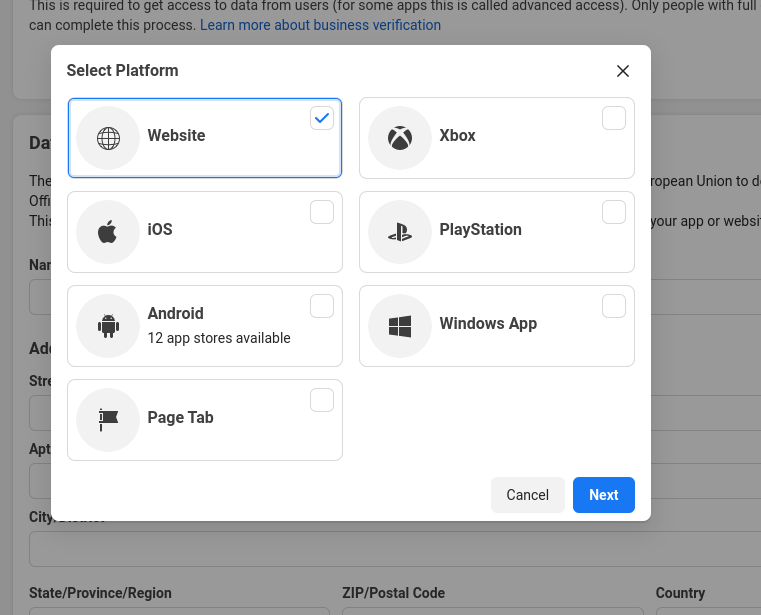This screenshot has height=615, width=761.
Task: Cancel the platform selection
Action: [527, 495]
